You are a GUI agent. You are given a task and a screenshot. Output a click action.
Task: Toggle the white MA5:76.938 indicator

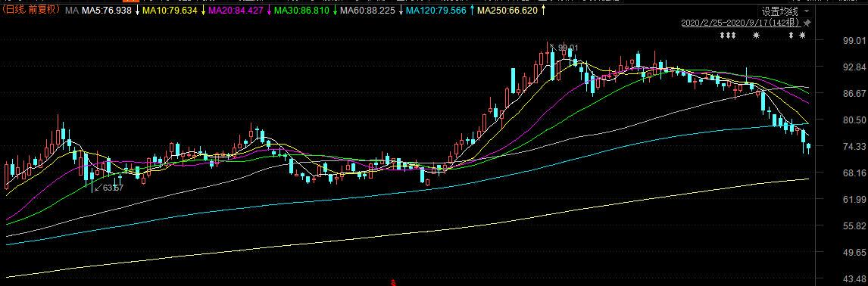pos(107,10)
